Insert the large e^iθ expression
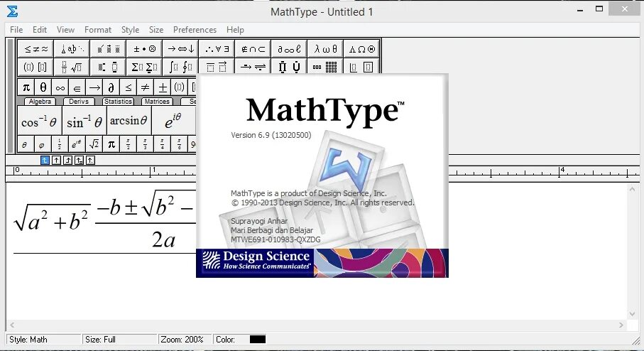The height and width of the screenshot is (351, 644). [173, 120]
